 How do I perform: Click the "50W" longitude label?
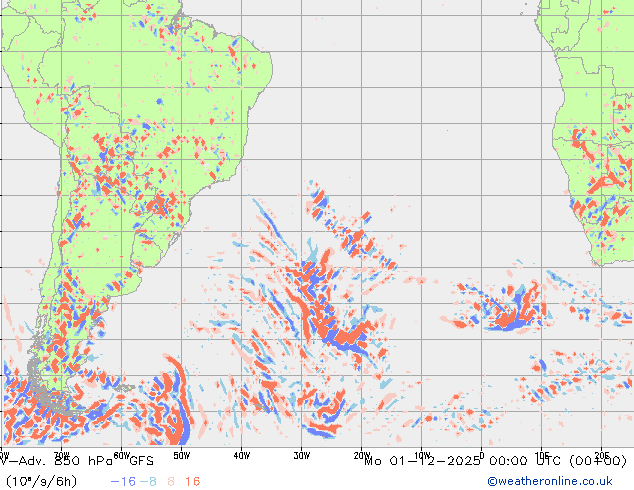(x=182, y=455)
